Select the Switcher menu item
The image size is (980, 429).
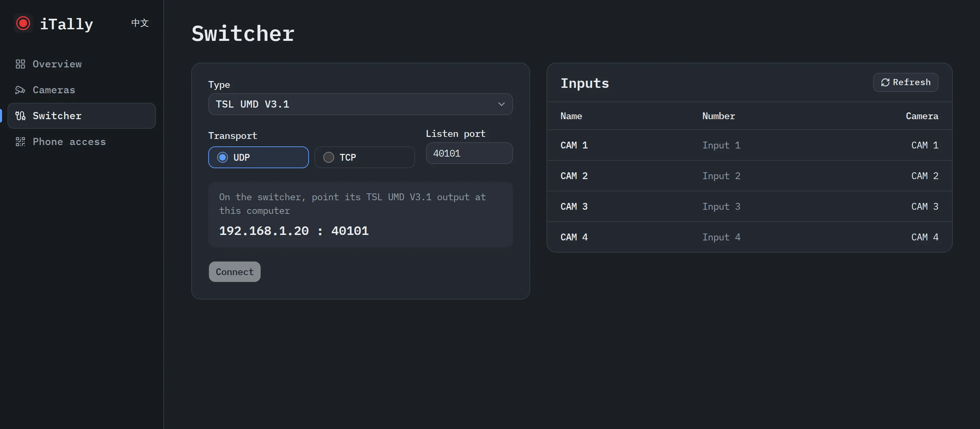pyautogui.click(x=81, y=116)
